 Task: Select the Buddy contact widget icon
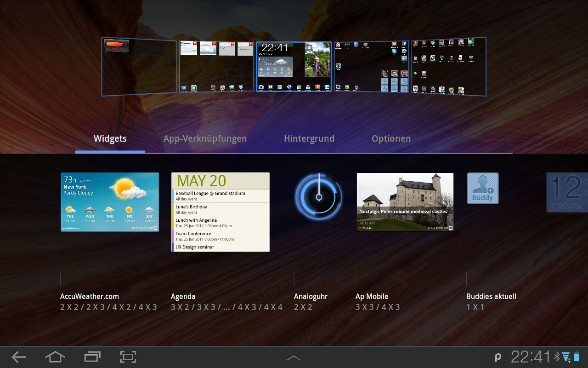tap(482, 188)
